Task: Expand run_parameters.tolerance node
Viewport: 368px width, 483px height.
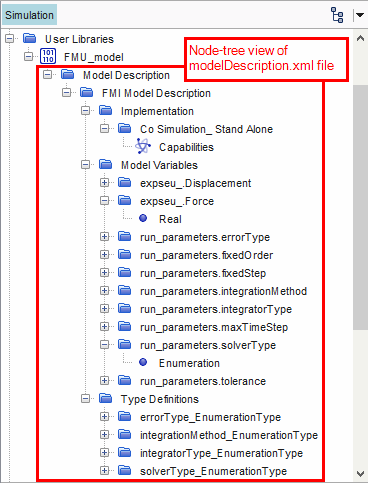Action: point(104,381)
